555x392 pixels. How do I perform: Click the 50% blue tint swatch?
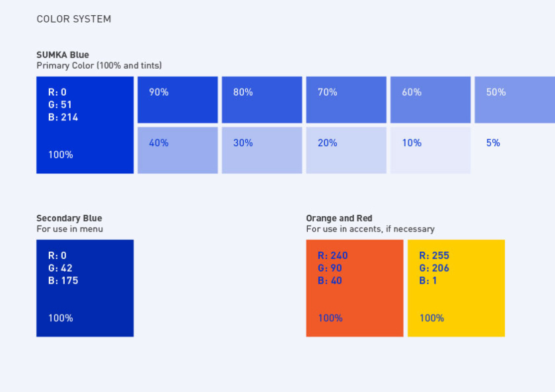[x=514, y=100]
